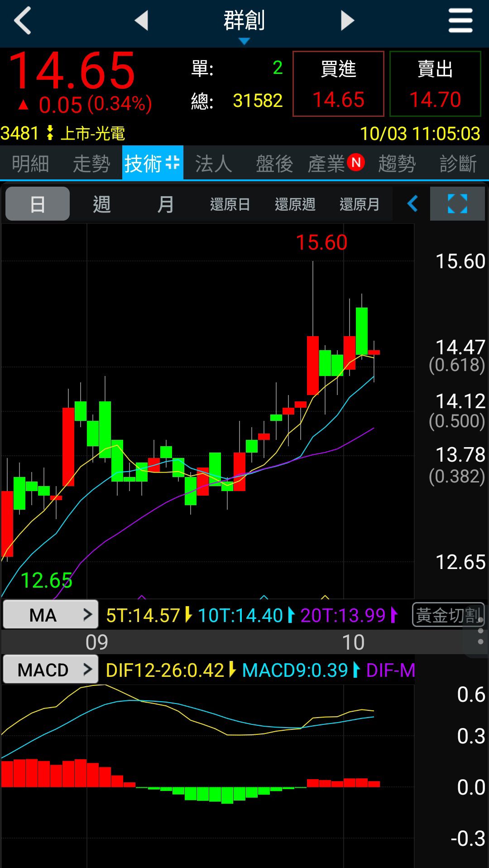Screen dimensions: 489x868
Task: Switch chart to 月 monthly period
Action: click(x=166, y=204)
